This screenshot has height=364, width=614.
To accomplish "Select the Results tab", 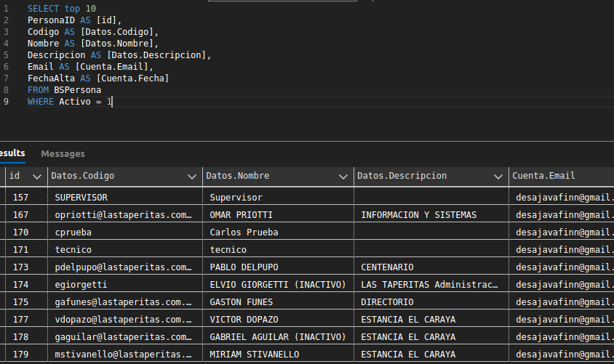I will click(12, 153).
